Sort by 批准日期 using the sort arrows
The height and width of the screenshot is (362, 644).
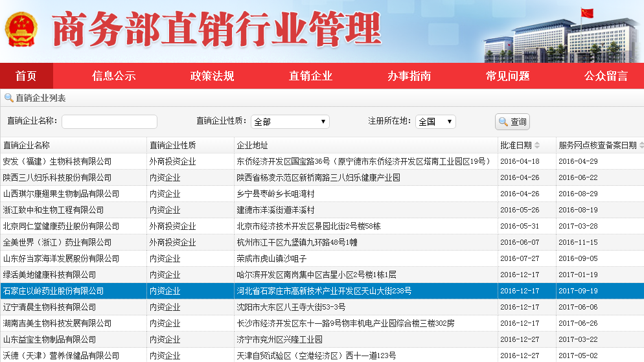click(537, 145)
